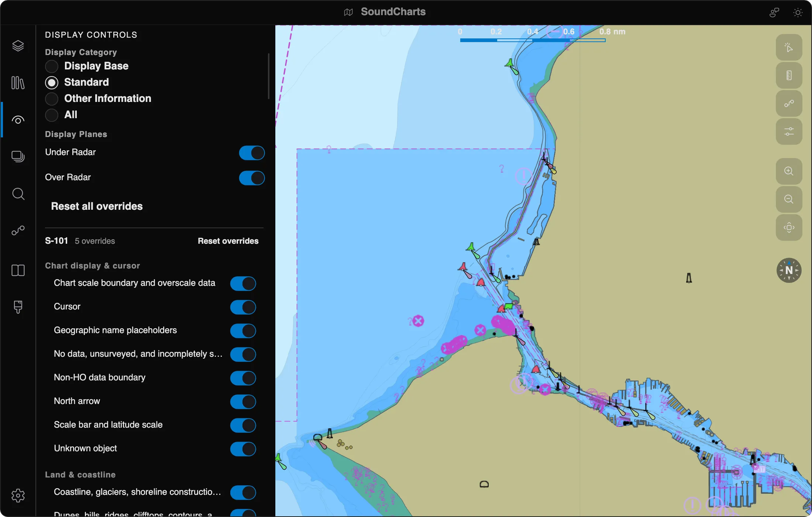812x517 pixels.
Task: Open the paintbrush styling sidebar icon
Action: [18, 307]
